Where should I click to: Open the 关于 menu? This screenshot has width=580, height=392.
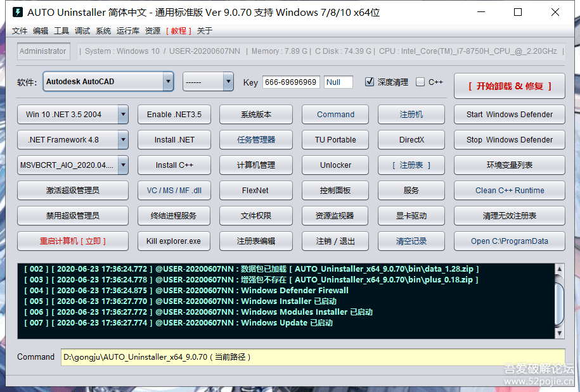click(205, 30)
